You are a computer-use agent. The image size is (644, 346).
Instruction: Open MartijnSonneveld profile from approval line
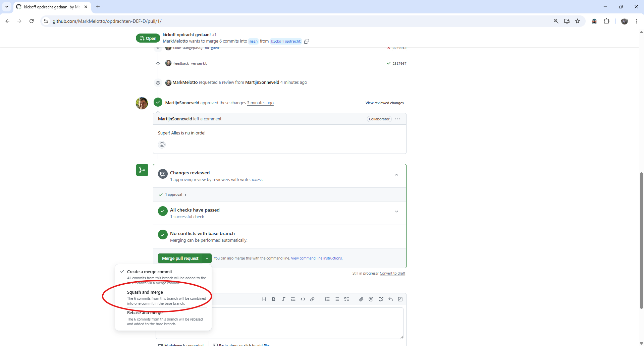[182, 103]
